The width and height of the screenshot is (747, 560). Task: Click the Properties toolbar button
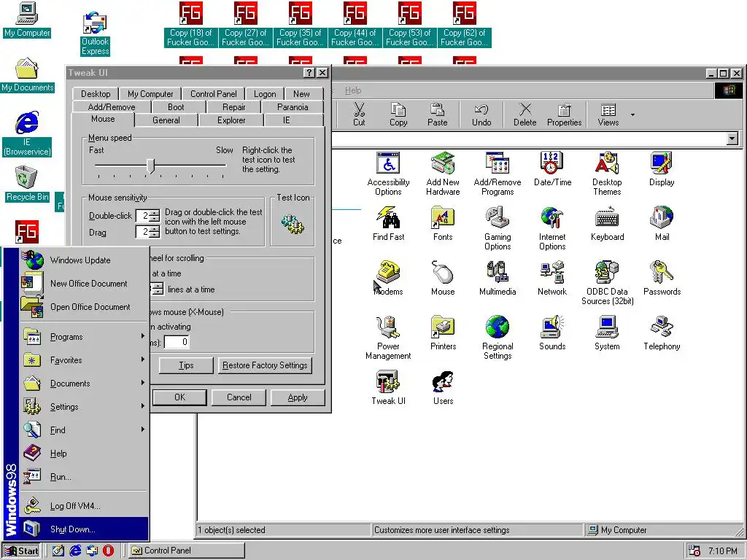point(564,114)
